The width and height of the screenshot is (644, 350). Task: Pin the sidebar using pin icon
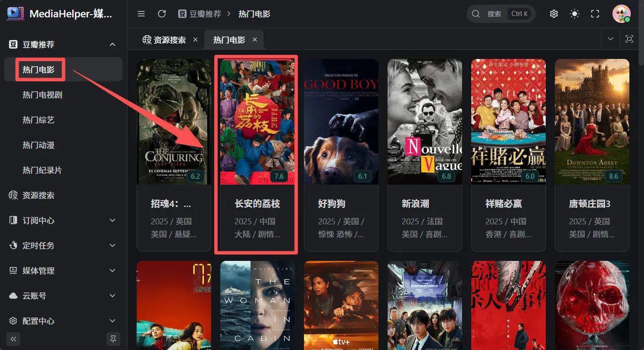click(x=113, y=339)
